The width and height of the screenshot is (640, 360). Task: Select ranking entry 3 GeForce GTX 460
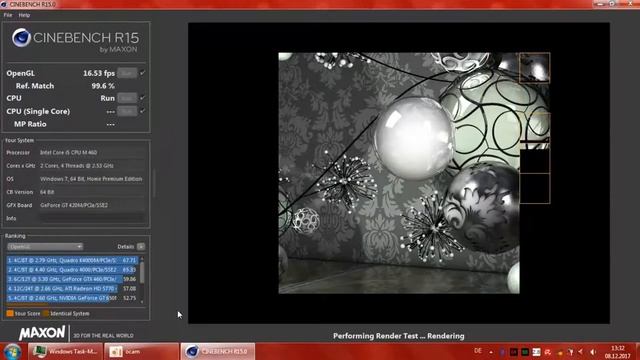(72, 279)
